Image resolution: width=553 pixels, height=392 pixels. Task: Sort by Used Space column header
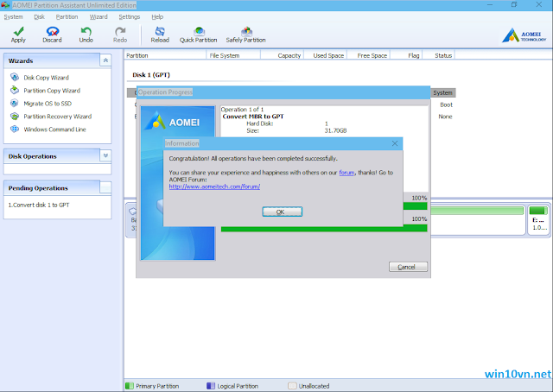coord(326,55)
